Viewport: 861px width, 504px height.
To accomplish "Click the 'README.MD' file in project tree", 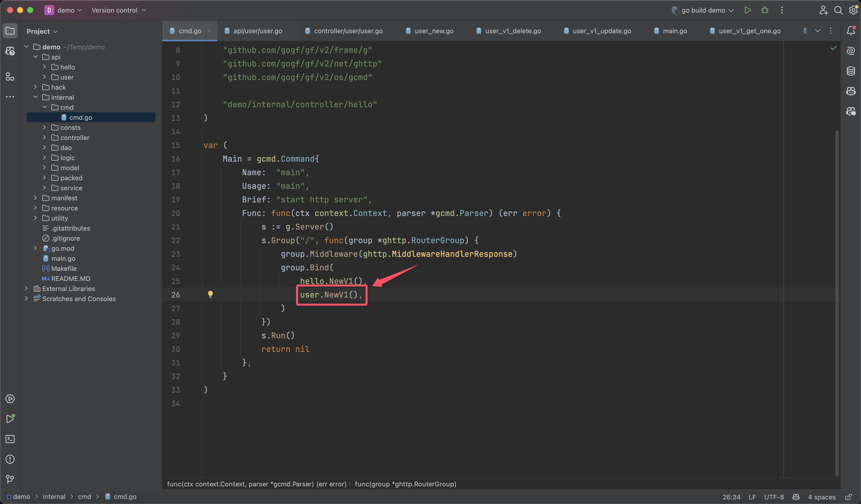I will [x=70, y=278].
